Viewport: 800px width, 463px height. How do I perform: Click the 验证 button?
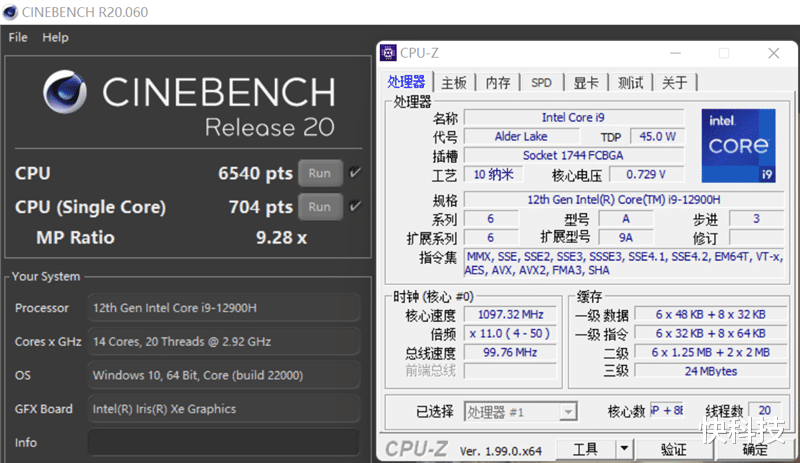pos(673,449)
